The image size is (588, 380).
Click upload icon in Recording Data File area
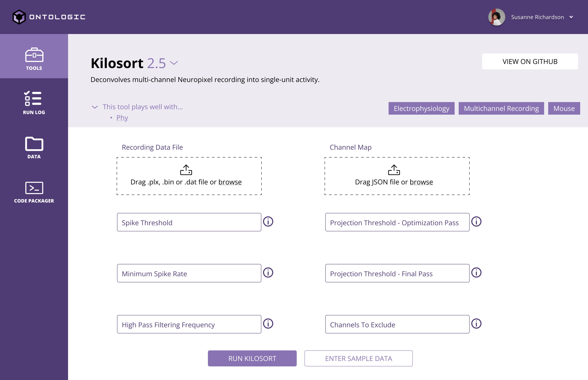coord(186,170)
